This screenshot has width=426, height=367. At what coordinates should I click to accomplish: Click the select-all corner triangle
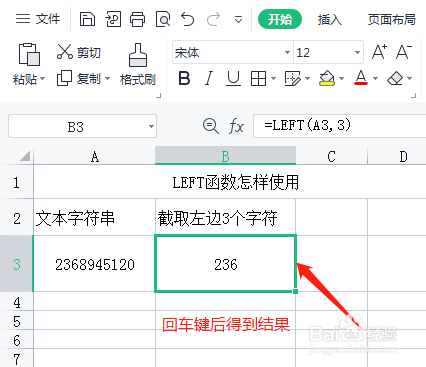coord(25,156)
